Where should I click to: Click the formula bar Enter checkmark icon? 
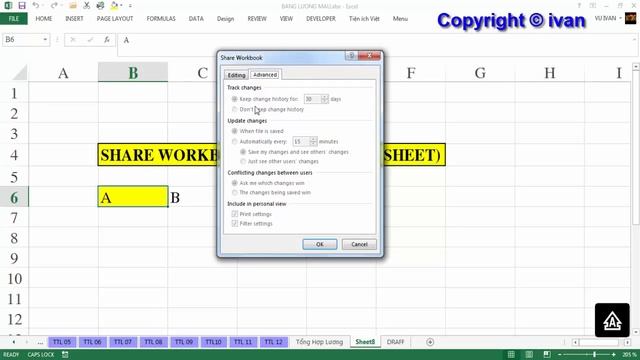90,40
